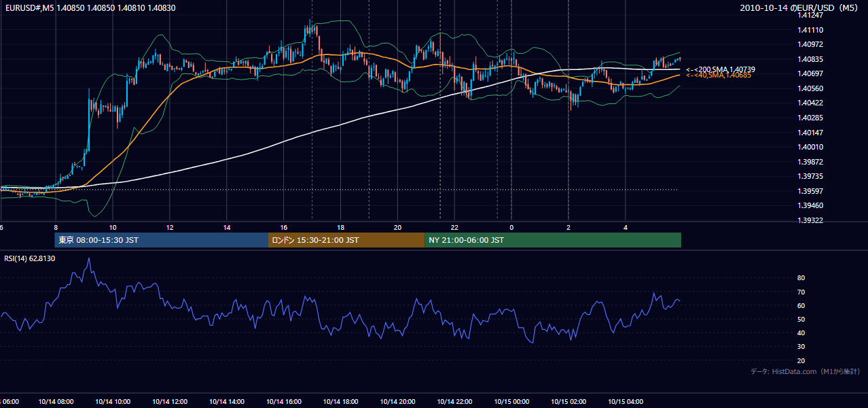The width and height of the screenshot is (868, 408).
Task: Click the 200 SMA 1.40739 label
Action: 721,69
